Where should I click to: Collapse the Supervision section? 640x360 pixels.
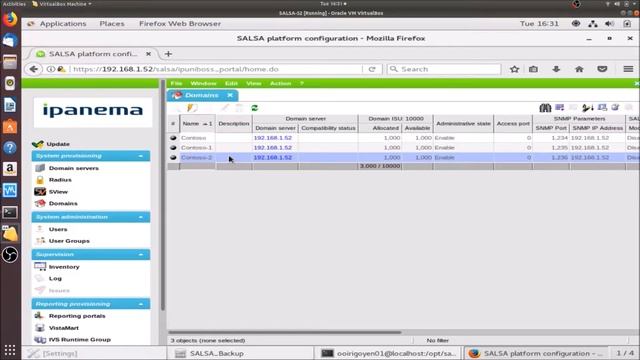[141, 254]
